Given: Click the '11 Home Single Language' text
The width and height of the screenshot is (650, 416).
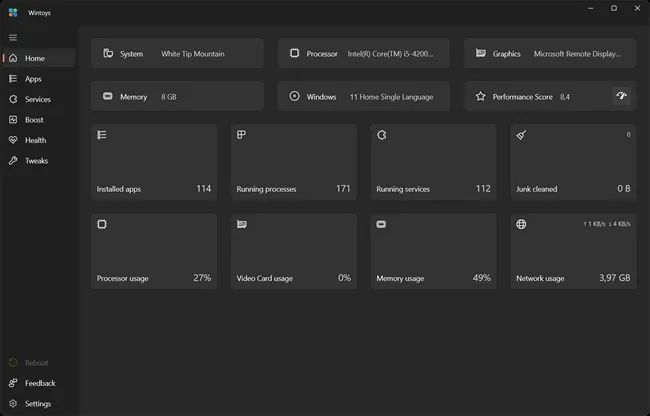Looking at the screenshot, I should pos(391,97).
